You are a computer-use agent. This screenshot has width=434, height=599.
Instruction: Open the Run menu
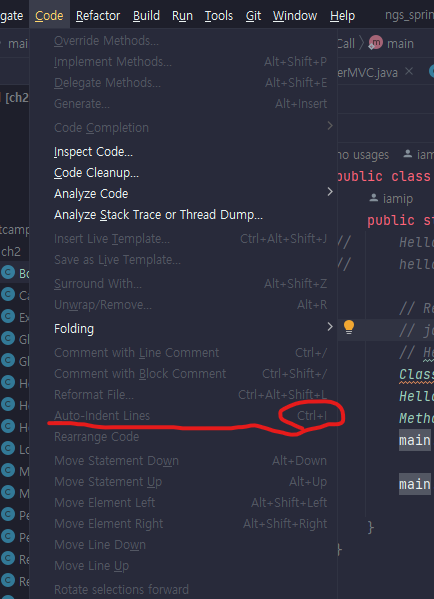(x=182, y=16)
